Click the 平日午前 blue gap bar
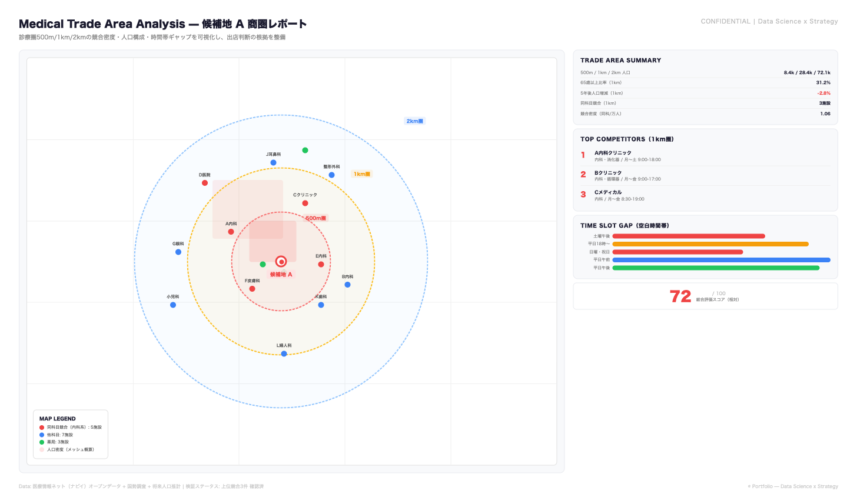 click(721, 260)
